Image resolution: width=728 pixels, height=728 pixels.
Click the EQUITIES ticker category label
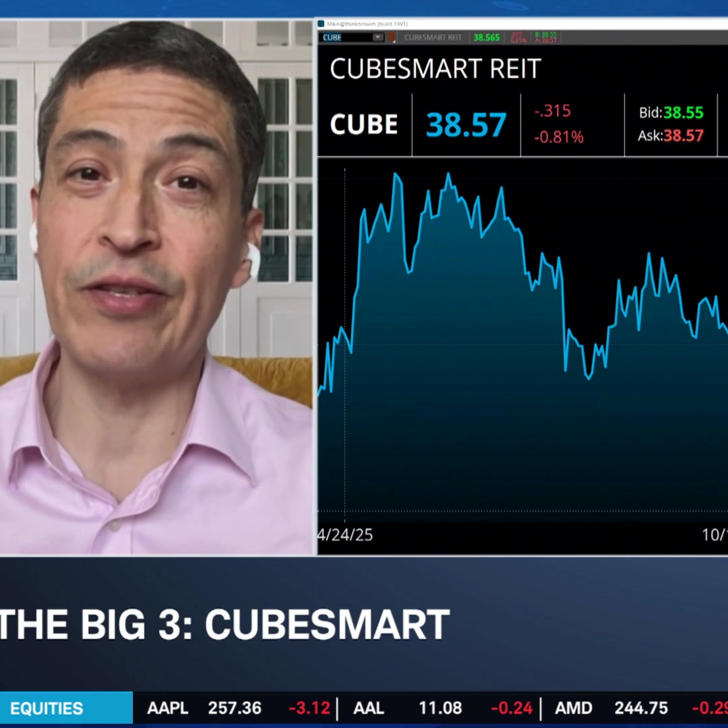point(47,708)
